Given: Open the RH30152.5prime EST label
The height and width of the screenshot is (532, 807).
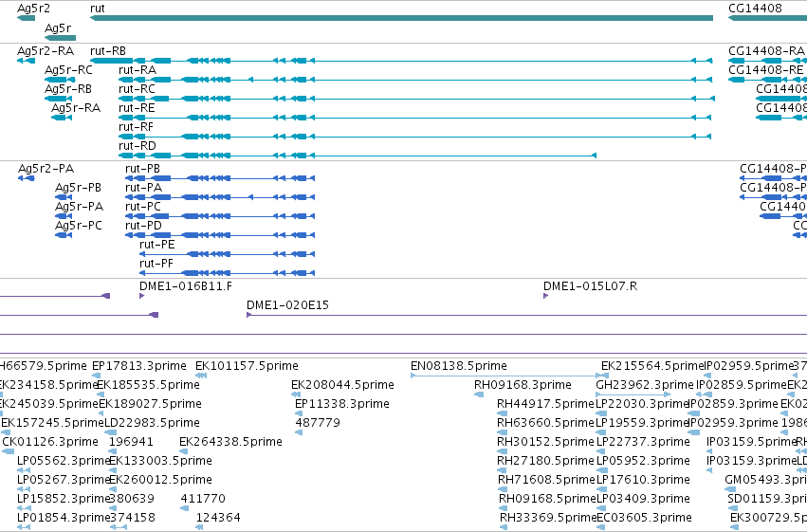Looking at the screenshot, I should (545, 443).
